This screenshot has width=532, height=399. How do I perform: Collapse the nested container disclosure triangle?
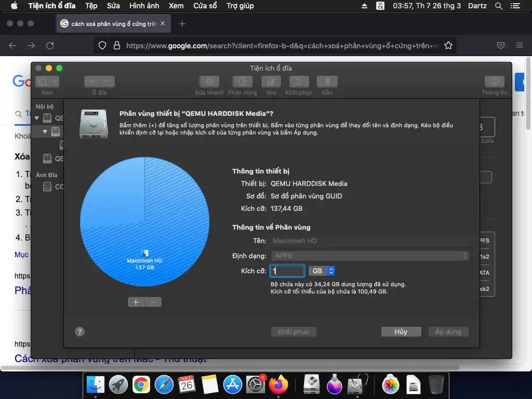[x=45, y=131]
